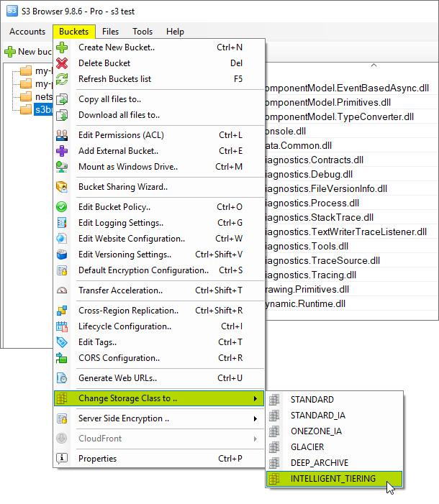
Task: Select STANDARD_IA storage class
Action: point(335,416)
